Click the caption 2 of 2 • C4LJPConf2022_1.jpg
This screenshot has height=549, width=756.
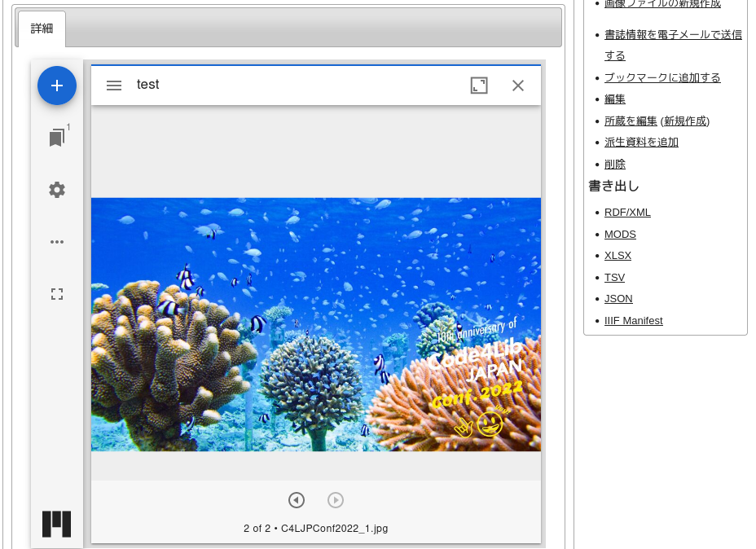315,529
